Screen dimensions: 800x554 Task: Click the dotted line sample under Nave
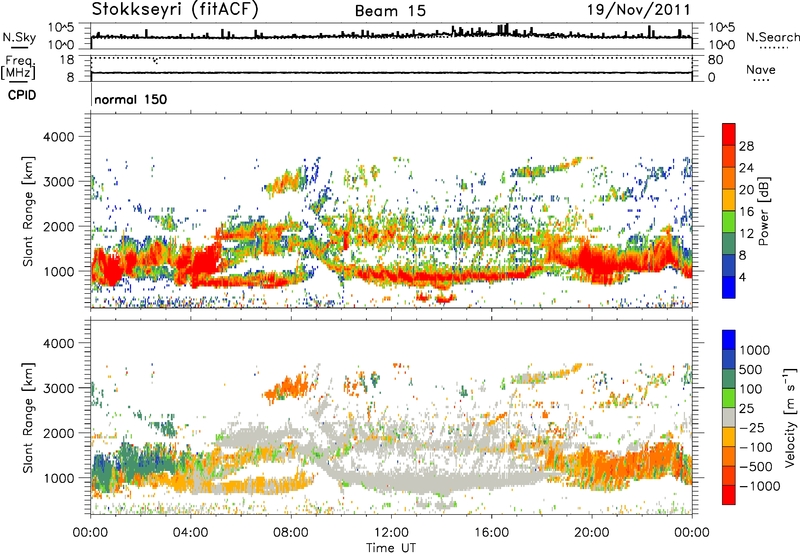(761, 80)
